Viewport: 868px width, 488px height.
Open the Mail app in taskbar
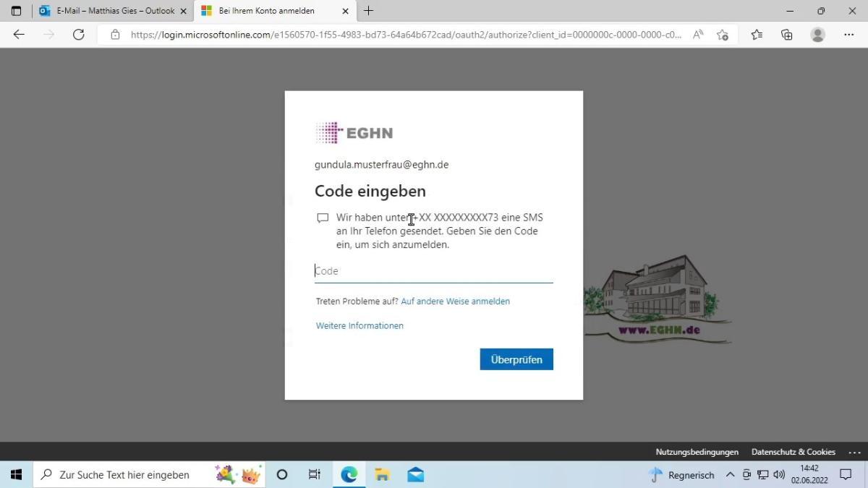pyautogui.click(x=415, y=475)
